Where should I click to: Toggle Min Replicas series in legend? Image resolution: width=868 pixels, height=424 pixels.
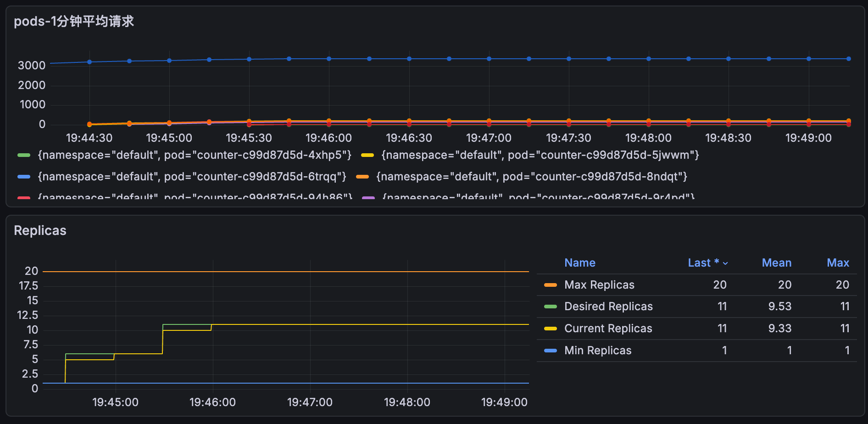click(x=598, y=351)
